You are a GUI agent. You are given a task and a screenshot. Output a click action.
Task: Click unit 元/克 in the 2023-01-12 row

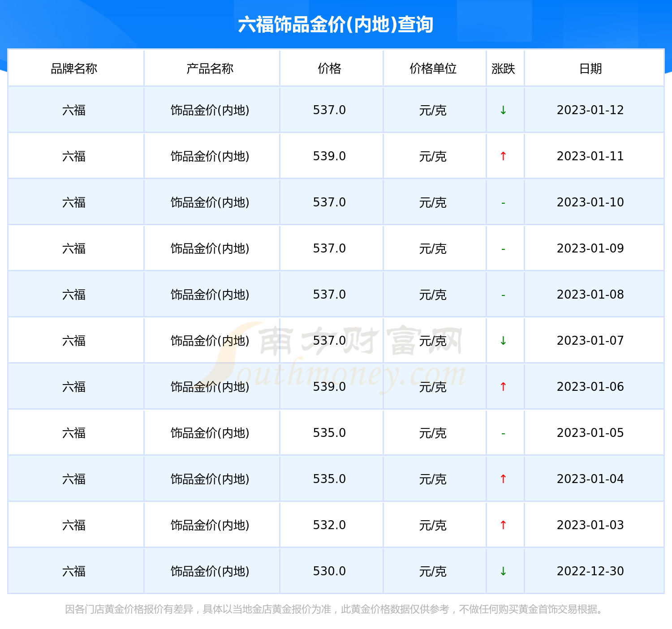point(433,110)
